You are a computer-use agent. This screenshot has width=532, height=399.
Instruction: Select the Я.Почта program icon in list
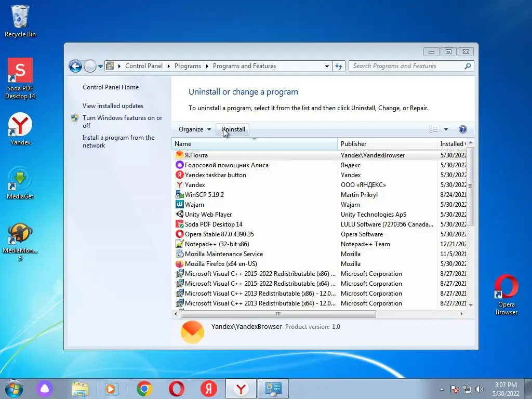[x=179, y=155]
